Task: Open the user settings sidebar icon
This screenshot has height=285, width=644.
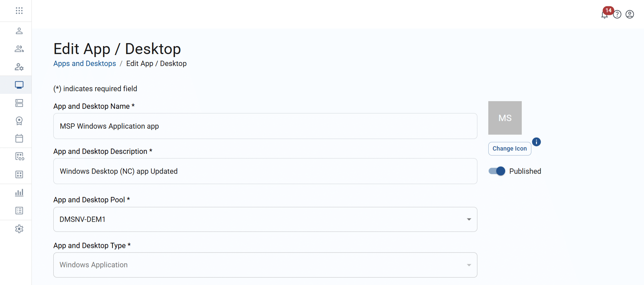Action: 19,67
